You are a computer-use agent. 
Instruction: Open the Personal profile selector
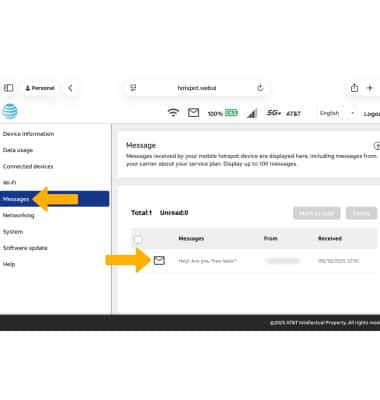click(x=40, y=88)
